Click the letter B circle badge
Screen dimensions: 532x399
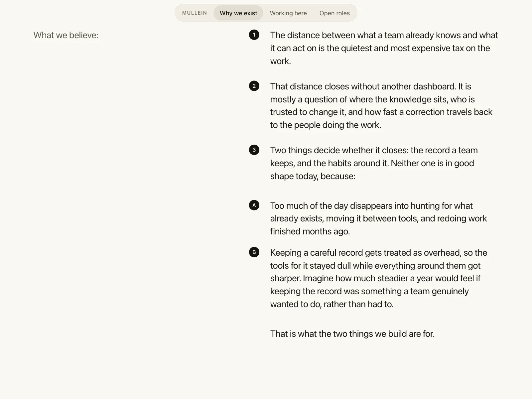coord(254,252)
